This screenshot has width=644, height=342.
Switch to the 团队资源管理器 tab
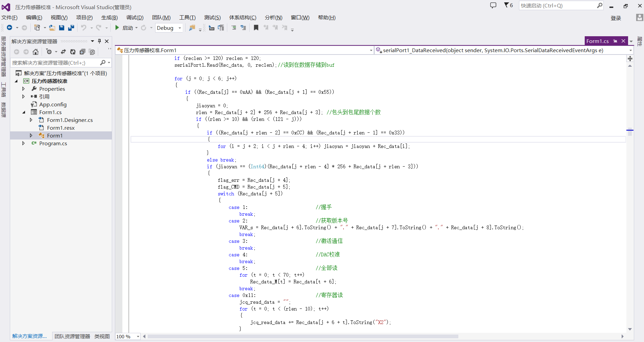click(72, 336)
